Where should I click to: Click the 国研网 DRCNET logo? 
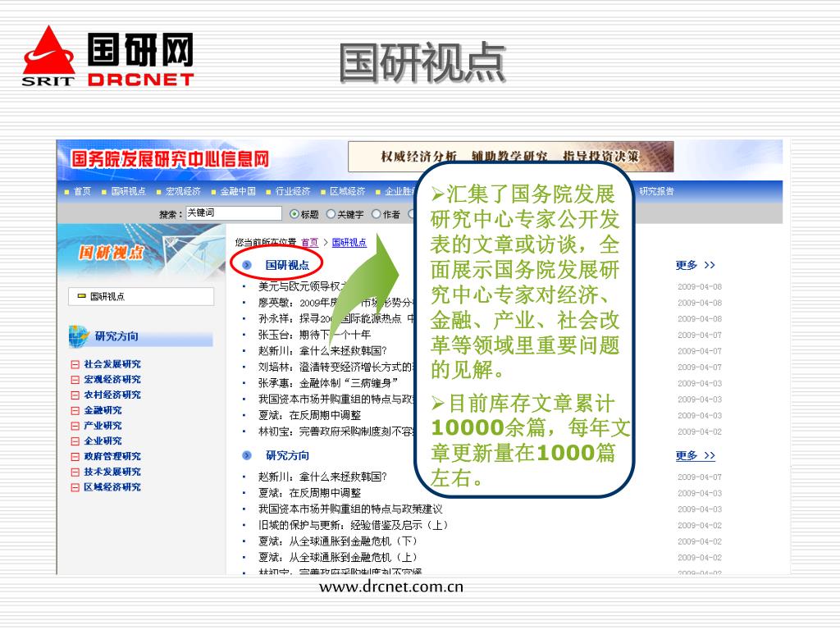[x=107, y=58]
